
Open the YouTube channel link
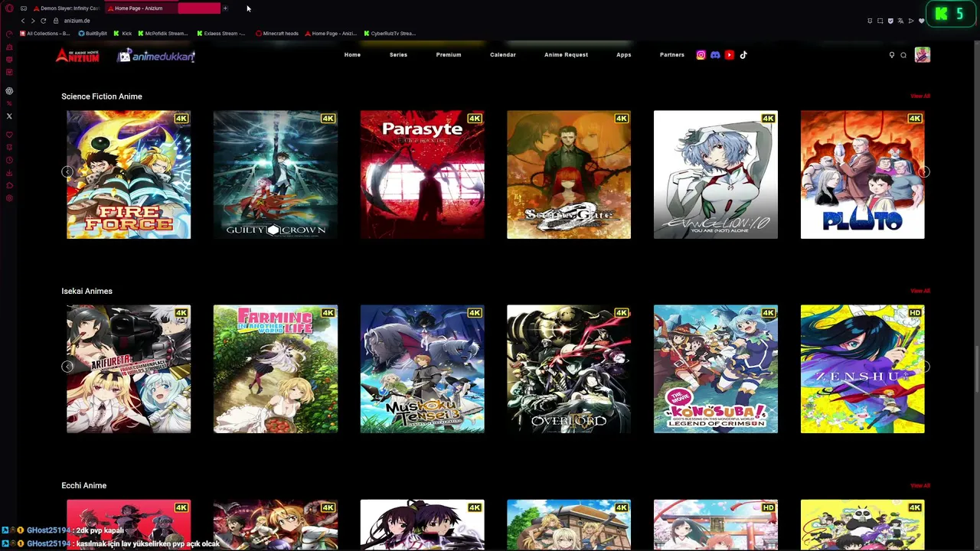(x=730, y=55)
